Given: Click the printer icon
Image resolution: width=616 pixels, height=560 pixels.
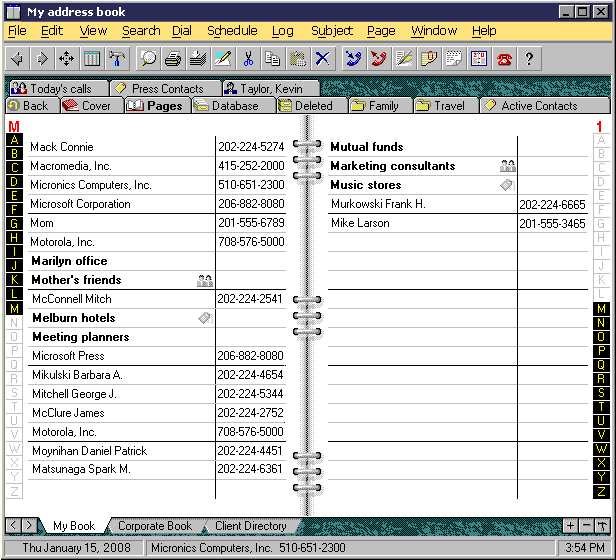Looking at the screenshot, I should pos(173,59).
